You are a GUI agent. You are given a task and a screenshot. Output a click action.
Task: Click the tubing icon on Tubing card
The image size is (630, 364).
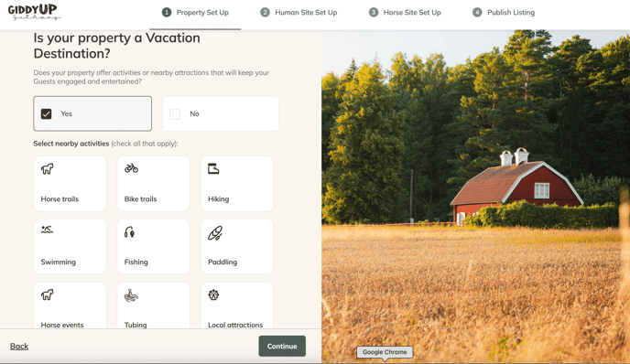click(131, 295)
